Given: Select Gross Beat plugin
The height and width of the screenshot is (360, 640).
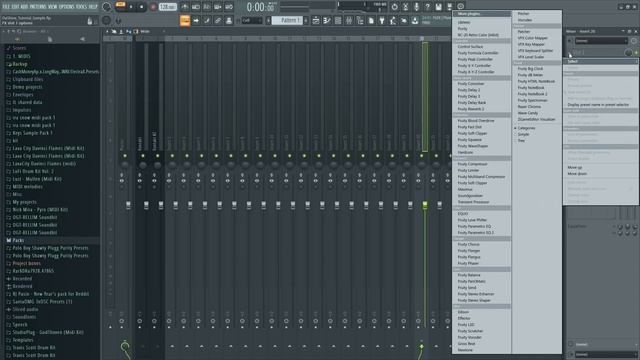Looking at the screenshot, I should pyautogui.click(x=466, y=344).
